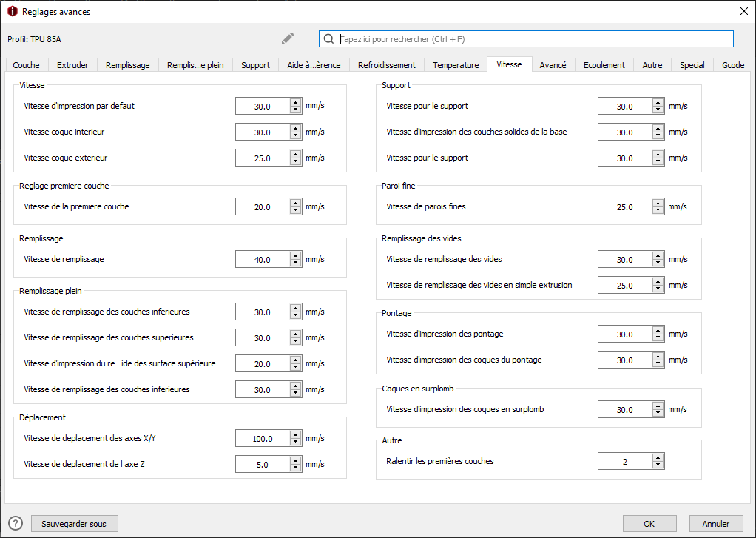The height and width of the screenshot is (538, 756).
Task: Increase thin wall speed with up arrow
Action: 658,203
